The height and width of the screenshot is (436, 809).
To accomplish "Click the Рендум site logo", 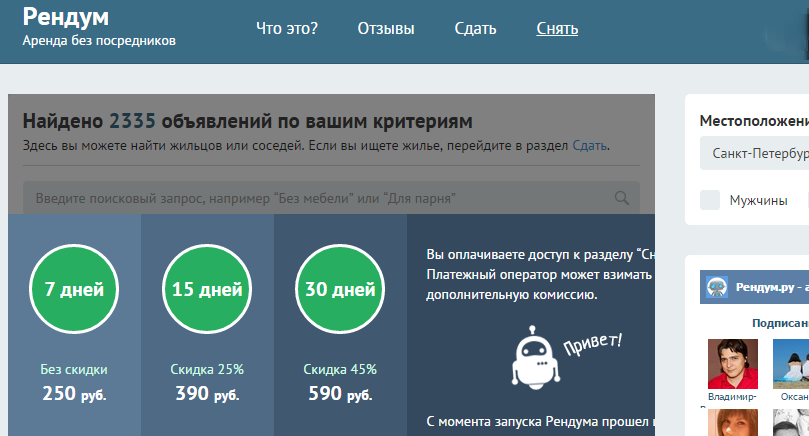I will click(66, 17).
